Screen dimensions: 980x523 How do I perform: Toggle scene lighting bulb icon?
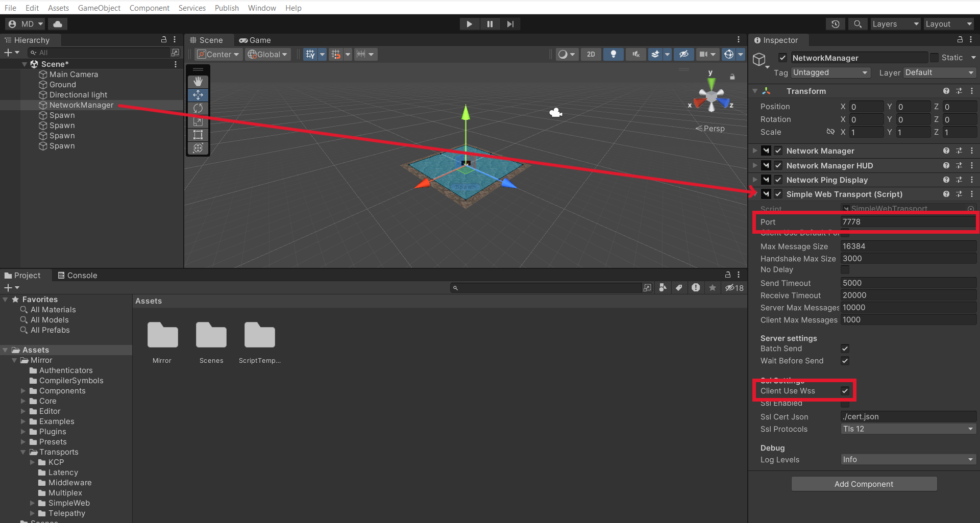click(613, 54)
